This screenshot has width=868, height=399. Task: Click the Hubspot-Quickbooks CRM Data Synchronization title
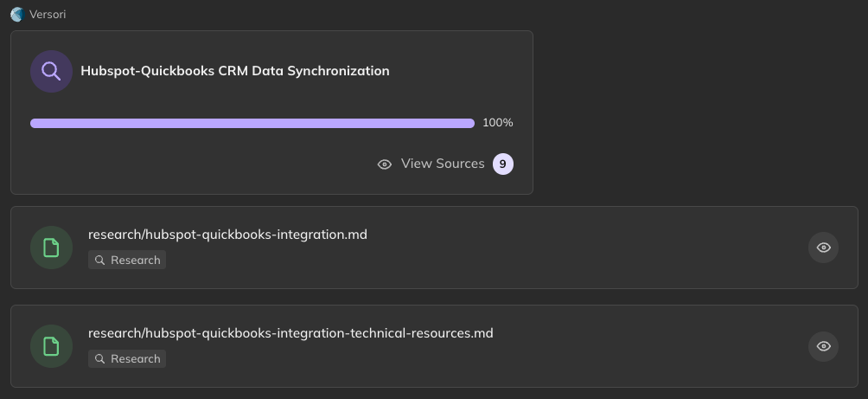pyautogui.click(x=234, y=71)
